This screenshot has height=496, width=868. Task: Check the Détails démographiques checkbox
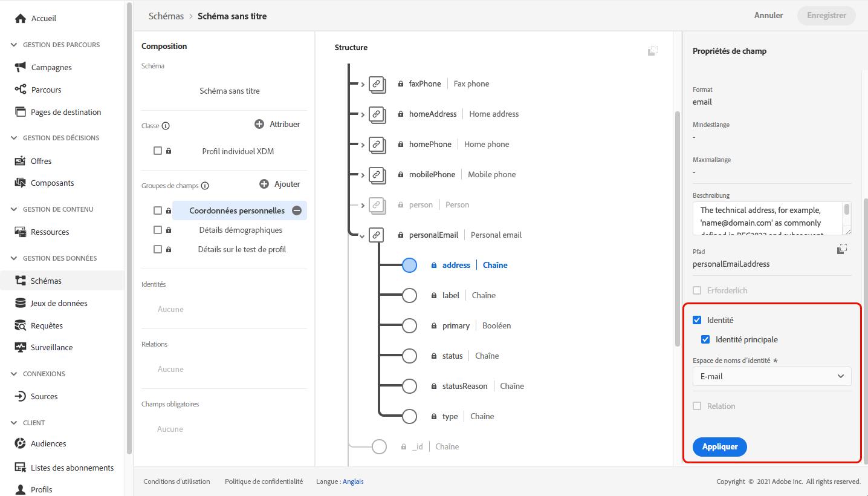(158, 230)
